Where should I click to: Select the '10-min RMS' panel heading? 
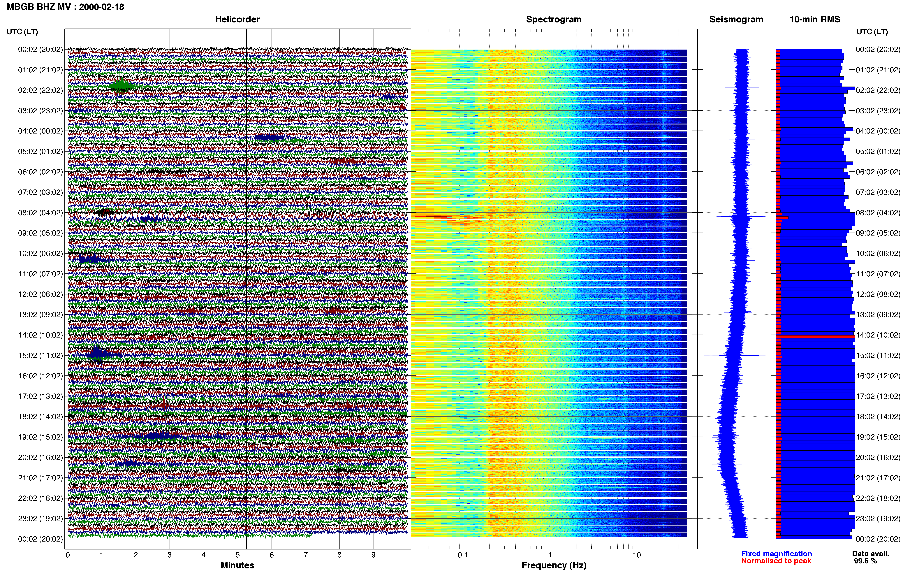click(x=815, y=20)
